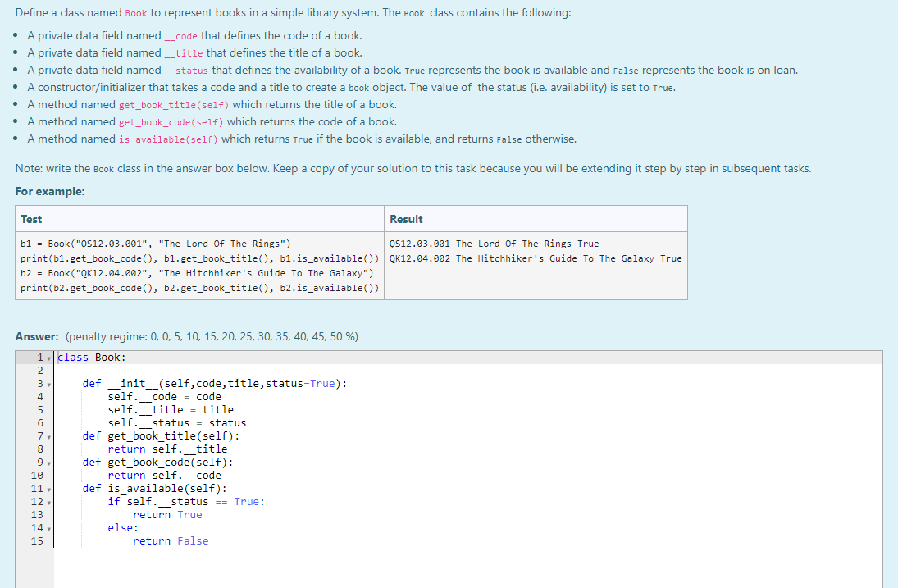Click the 'else:' code line
Image resolution: width=898 pixels, height=588 pixels.
point(123,528)
